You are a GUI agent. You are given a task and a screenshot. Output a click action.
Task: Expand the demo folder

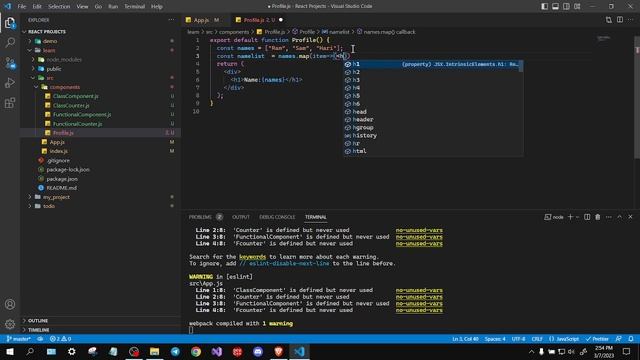click(x=100, y=41)
